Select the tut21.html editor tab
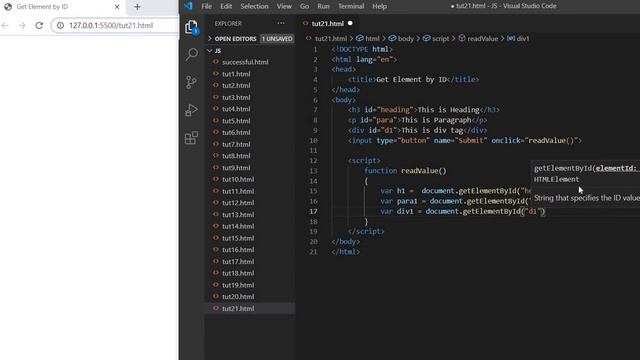This screenshot has height=360, width=640. point(327,24)
